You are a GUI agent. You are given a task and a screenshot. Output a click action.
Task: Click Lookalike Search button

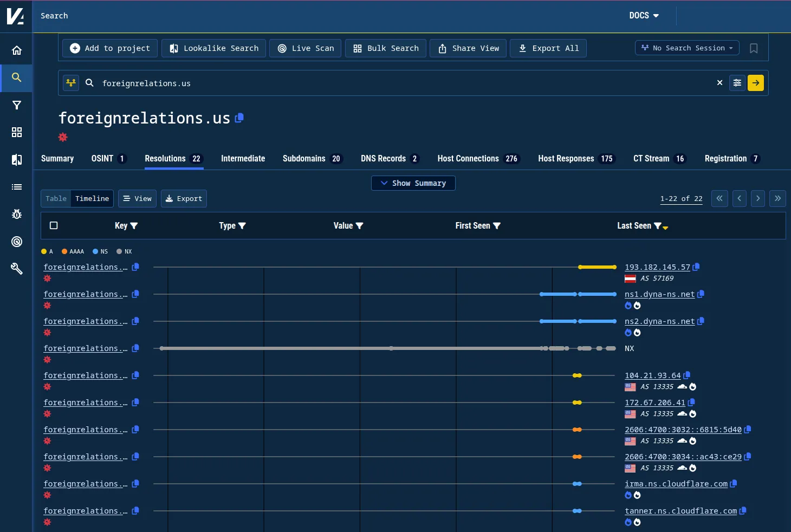point(214,48)
